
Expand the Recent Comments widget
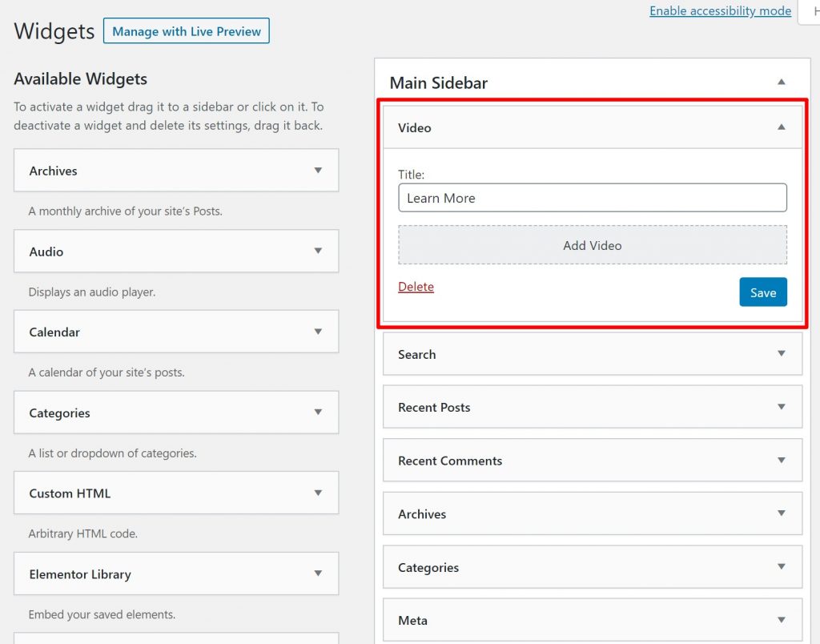(x=782, y=461)
